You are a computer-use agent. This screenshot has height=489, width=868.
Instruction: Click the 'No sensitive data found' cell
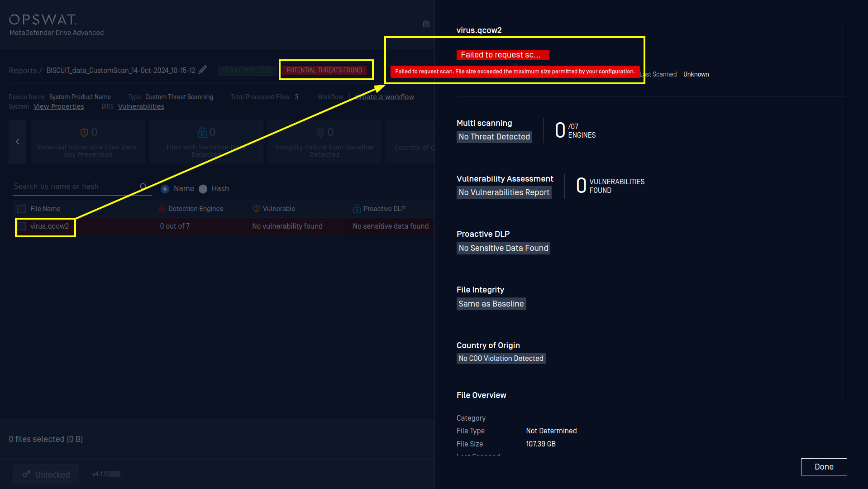391,226
